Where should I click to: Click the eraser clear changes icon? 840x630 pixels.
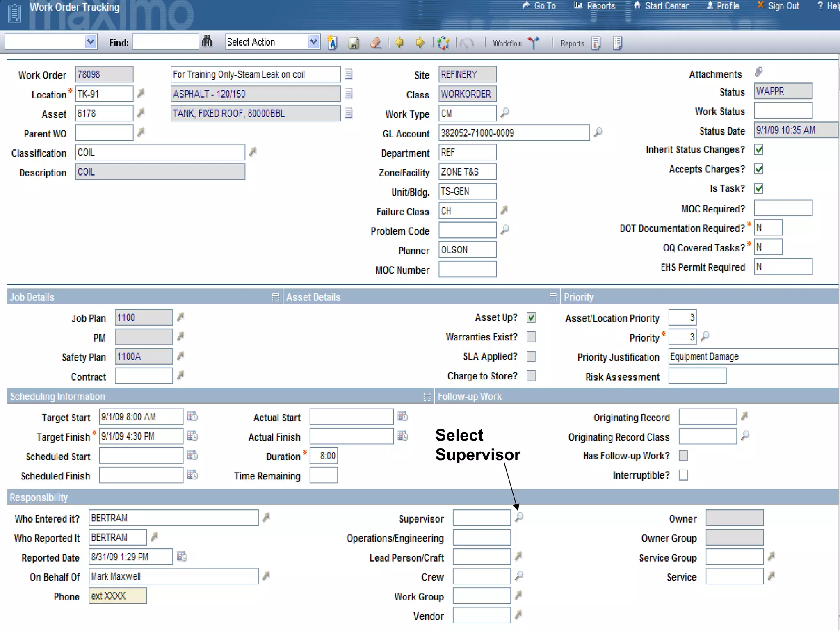(x=375, y=43)
